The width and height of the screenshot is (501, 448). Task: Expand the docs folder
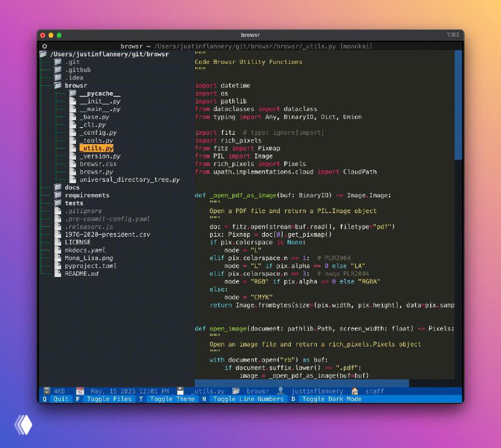[x=71, y=187]
